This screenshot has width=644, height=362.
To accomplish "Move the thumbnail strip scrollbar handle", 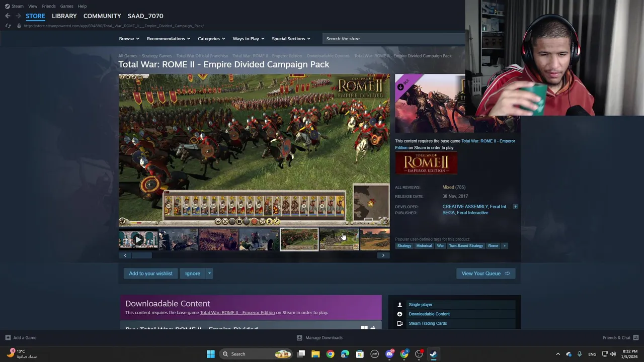I will [141, 255].
